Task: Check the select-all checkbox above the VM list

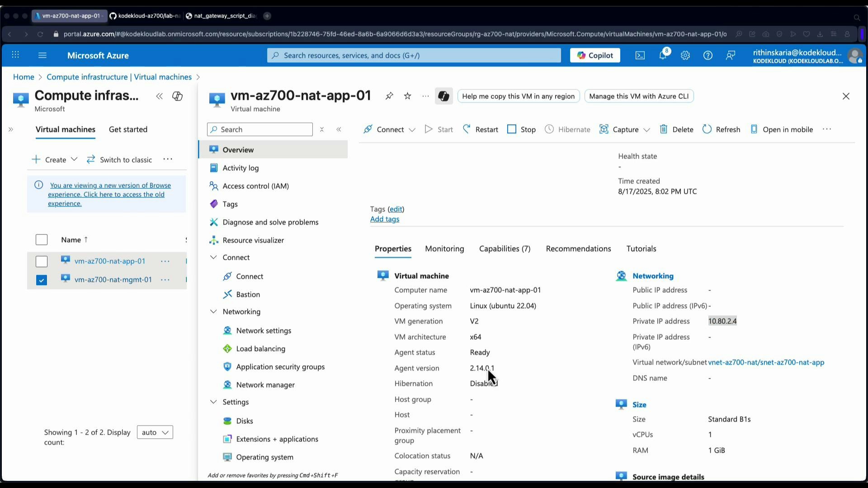Action: [x=41, y=239]
